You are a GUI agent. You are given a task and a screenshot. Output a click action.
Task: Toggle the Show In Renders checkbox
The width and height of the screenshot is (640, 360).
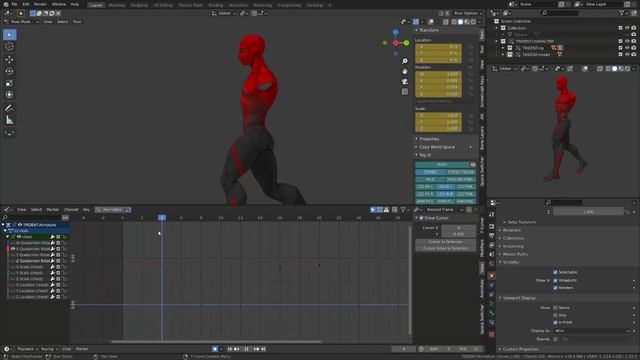tap(555, 288)
